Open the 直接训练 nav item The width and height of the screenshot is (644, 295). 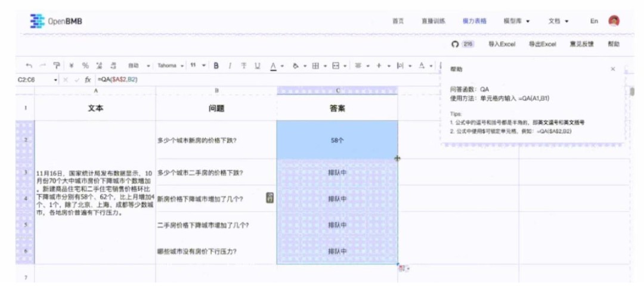433,21
